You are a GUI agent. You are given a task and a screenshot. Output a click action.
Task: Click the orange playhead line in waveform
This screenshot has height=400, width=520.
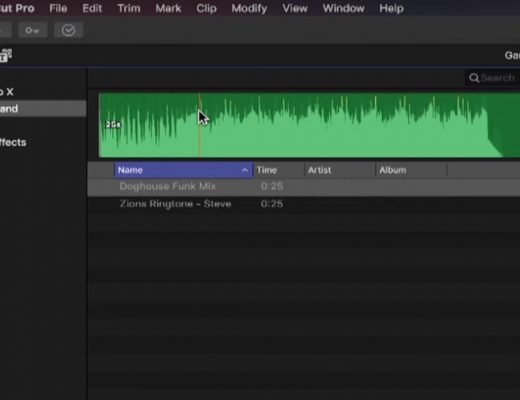coord(200,125)
